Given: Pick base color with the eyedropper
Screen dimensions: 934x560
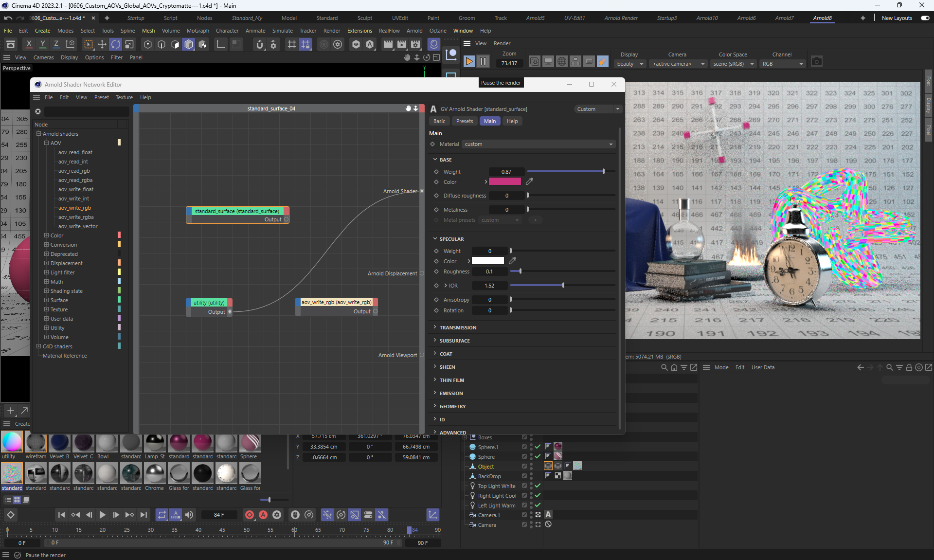Looking at the screenshot, I should (529, 181).
